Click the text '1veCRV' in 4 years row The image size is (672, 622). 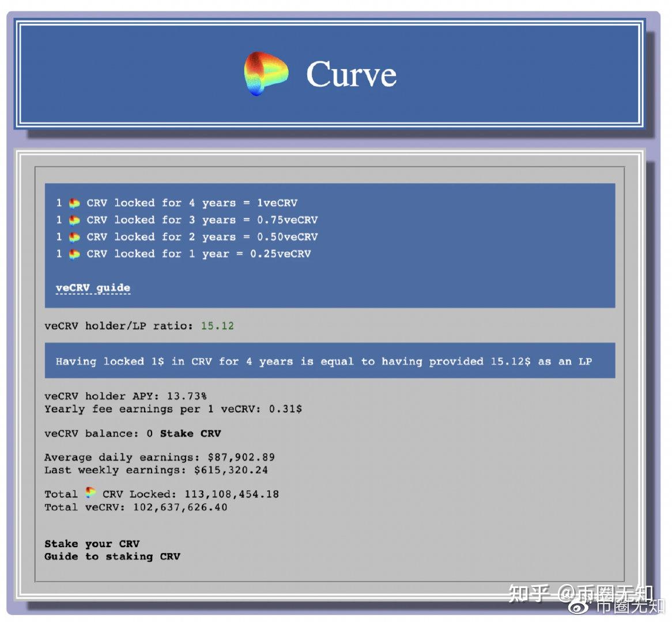click(277, 203)
